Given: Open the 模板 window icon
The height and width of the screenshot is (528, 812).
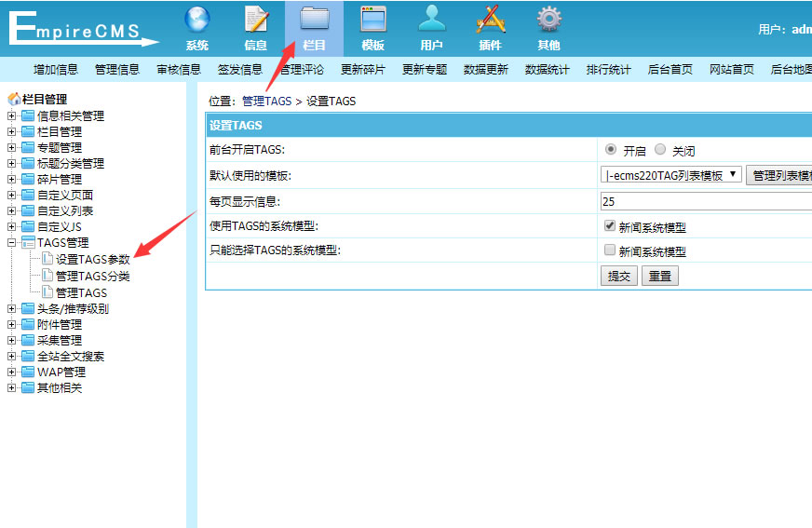Looking at the screenshot, I should (373, 20).
